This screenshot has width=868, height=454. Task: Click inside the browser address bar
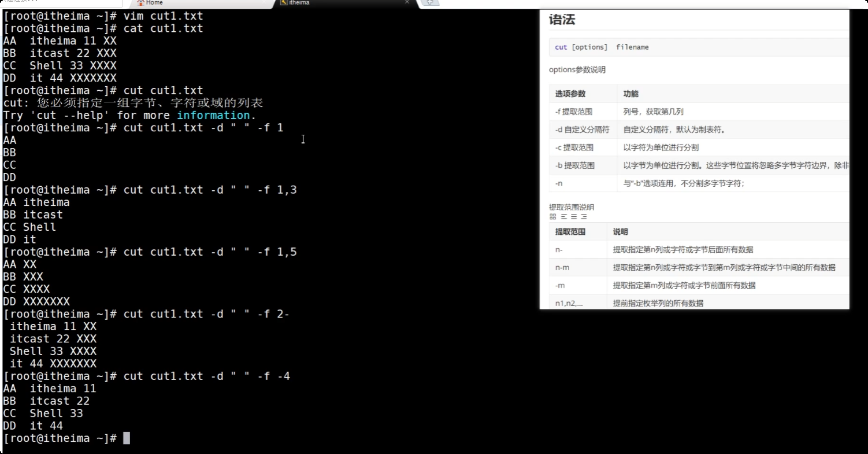(58, 2)
